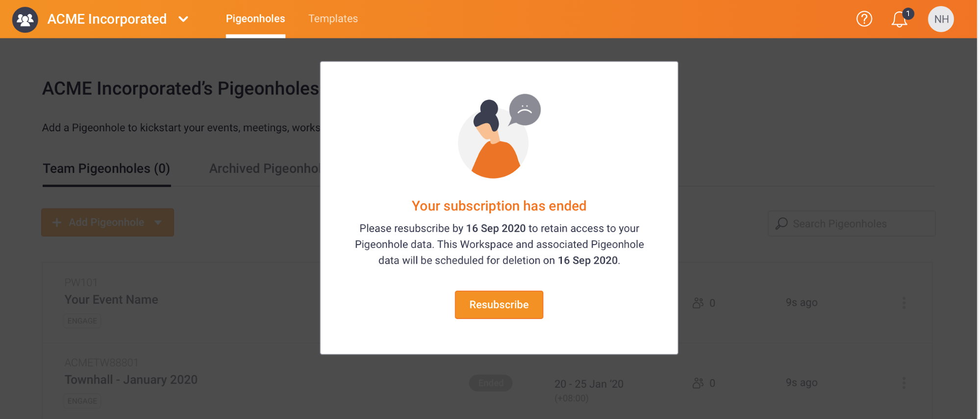Click the Resubscribe button

[x=499, y=305]
